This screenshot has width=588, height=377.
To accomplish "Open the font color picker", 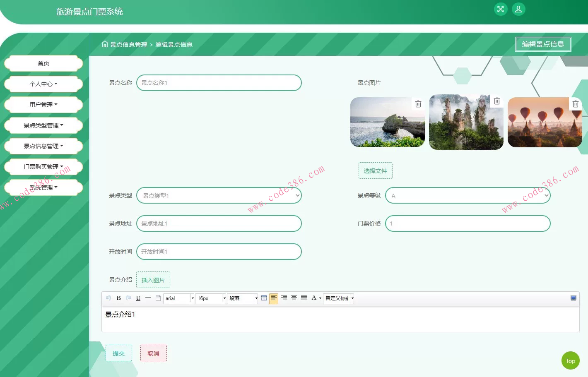I will pos(314,298).
